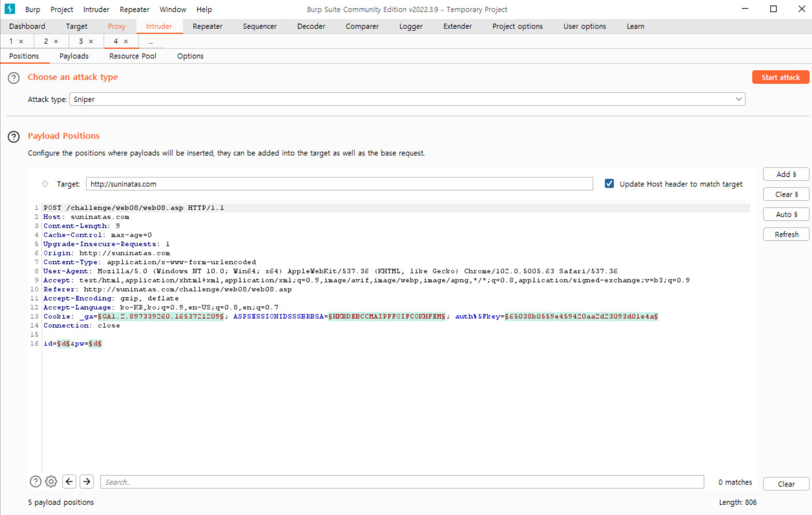
Task: Switch to the User options tab
Action: click(585, 26)
